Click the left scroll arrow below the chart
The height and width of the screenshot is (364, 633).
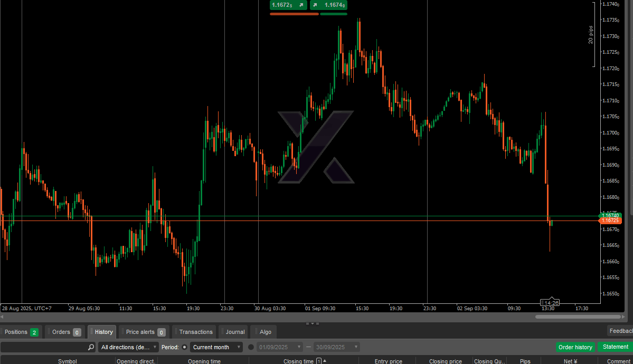(x=2, y=317)
